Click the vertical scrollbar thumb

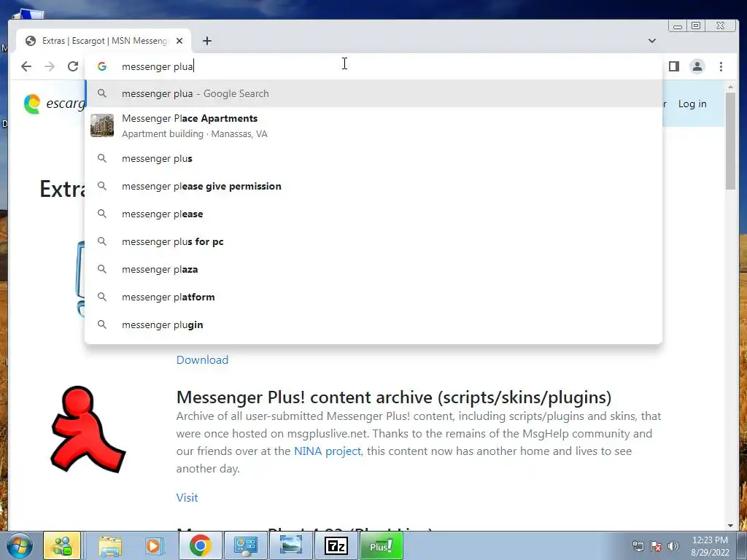[730, 141]
